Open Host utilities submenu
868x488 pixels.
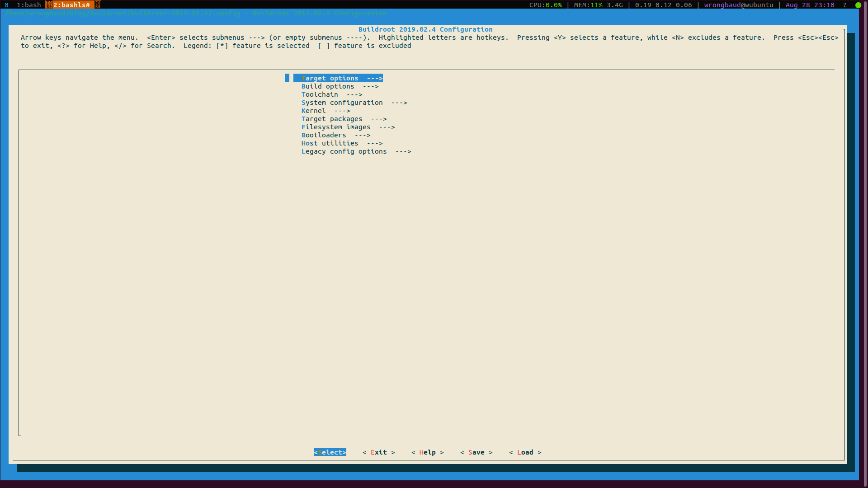[x=342, y=143]
